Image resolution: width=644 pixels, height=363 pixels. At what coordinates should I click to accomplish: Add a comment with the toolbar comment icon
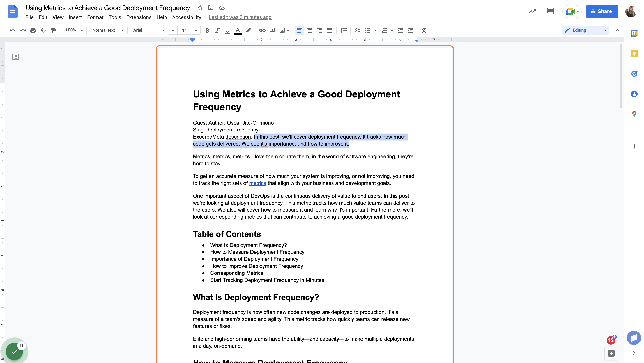[x=272, y=30]
